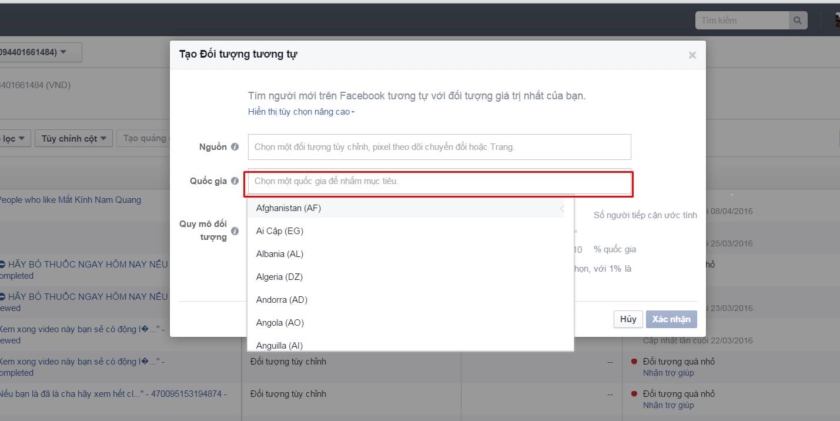The width and height of the screenshot is (840, 421).
Task: Click the Nguồn source input field
Action: [x=439, y=147]
